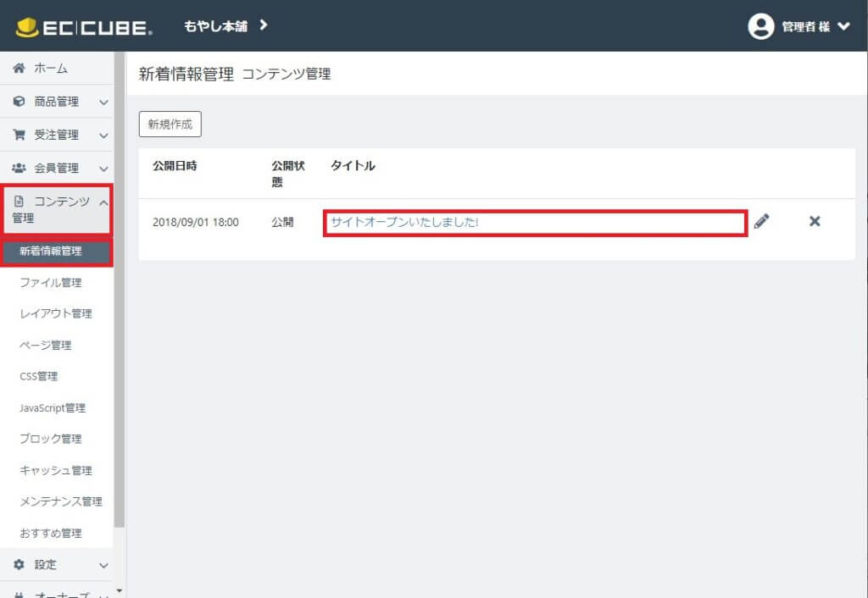
Task: Collapse the コンテンツ管理 menu chevron
Action: tap(103, 202)
